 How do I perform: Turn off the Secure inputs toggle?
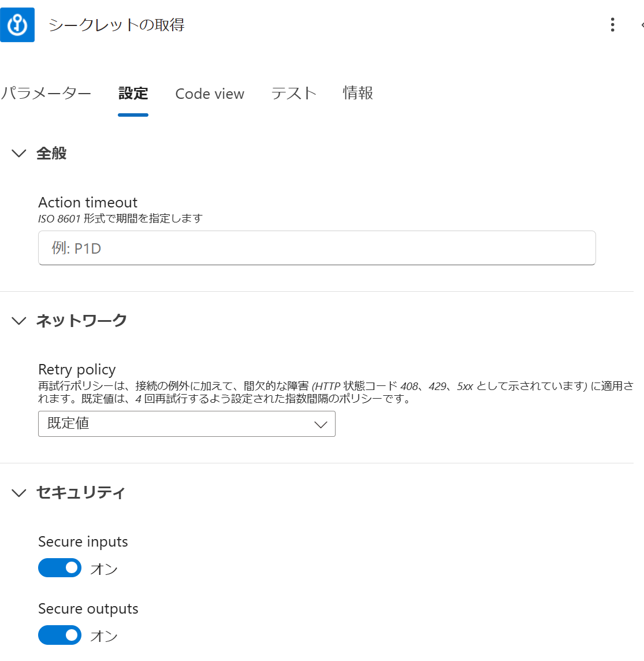(60, 568)
